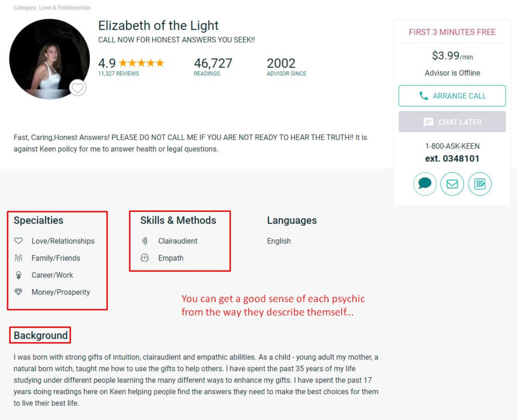Click the message icon in Chat Later
Screen dimensions: 517x420
[428, 122]
